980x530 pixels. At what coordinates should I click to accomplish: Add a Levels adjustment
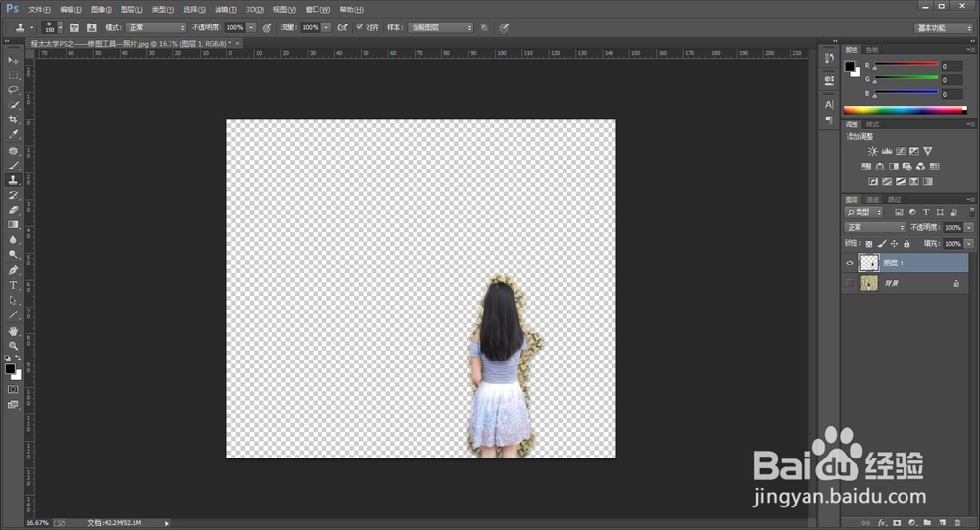coord(887,151)
